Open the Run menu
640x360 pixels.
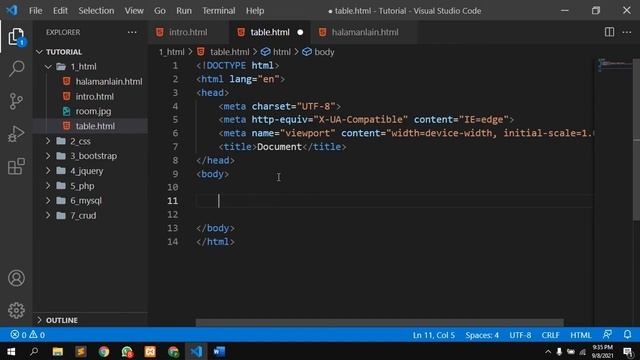pos(184,11)
